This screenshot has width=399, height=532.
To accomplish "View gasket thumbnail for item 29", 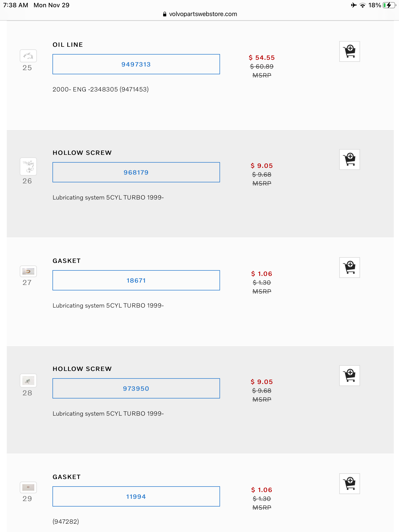I will (x=28, y=488).
